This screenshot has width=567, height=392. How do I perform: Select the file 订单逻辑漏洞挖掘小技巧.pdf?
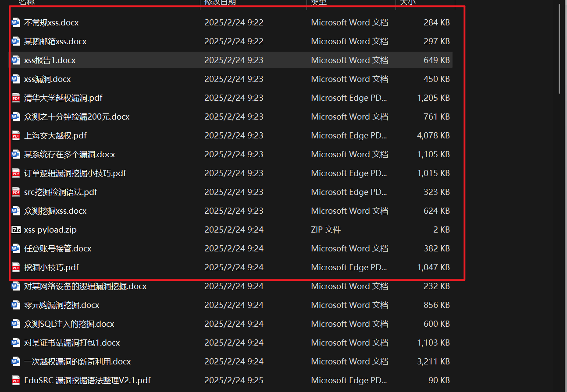[x=75, y=173]
